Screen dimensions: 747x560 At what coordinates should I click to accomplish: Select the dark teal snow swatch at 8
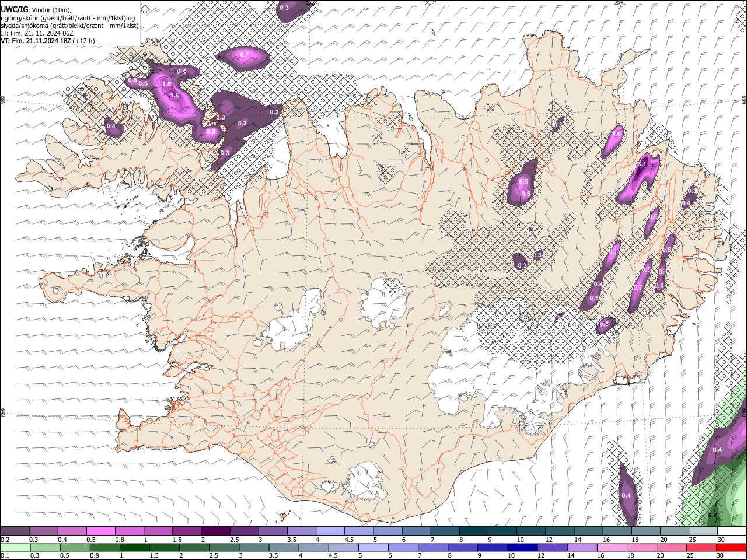(x=474, y=531)
